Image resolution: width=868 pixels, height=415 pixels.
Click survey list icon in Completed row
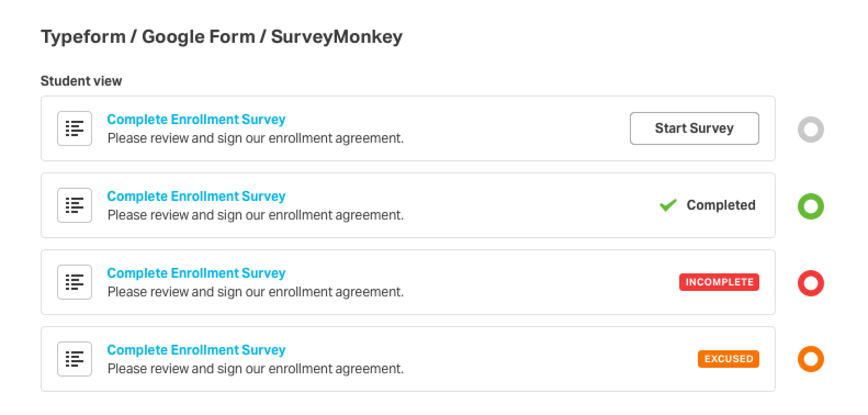tap(75, 205)
